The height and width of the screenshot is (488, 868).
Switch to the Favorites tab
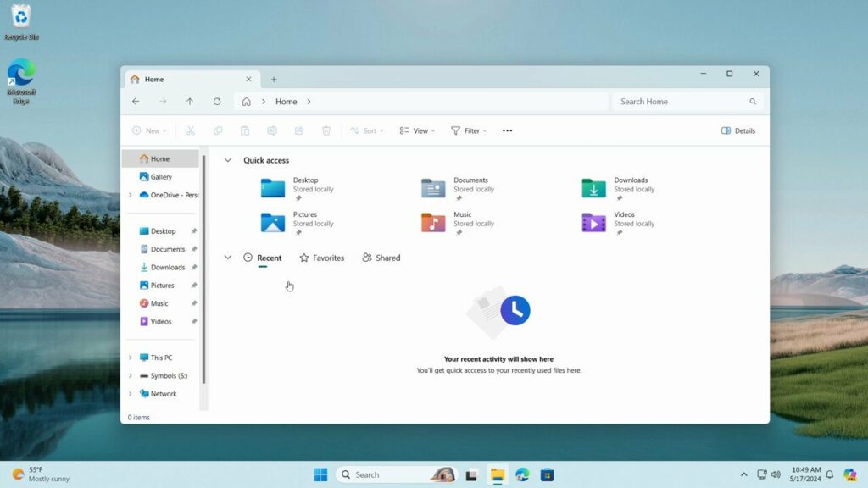click(321, 258)
